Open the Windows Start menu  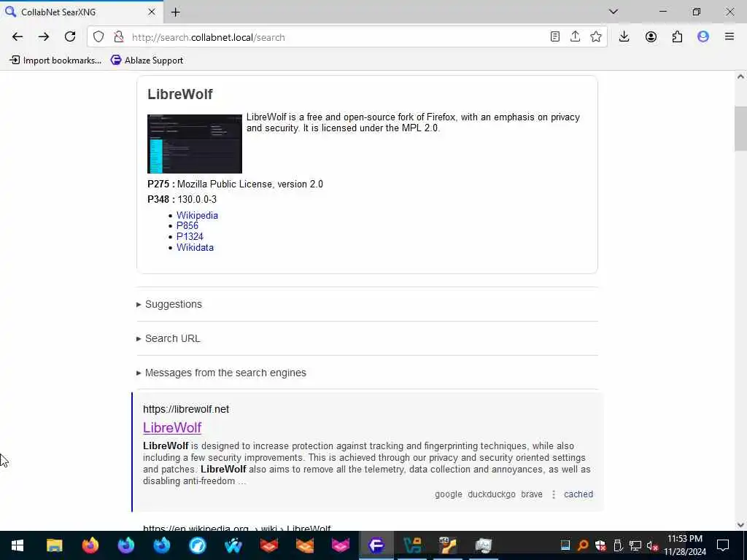pyautogui.click(x=18, y=545)
